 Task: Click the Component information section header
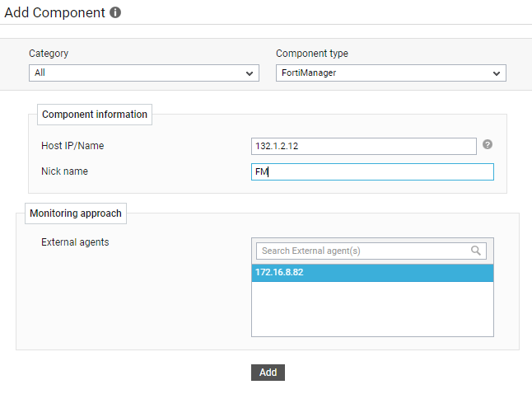(95, 115)
